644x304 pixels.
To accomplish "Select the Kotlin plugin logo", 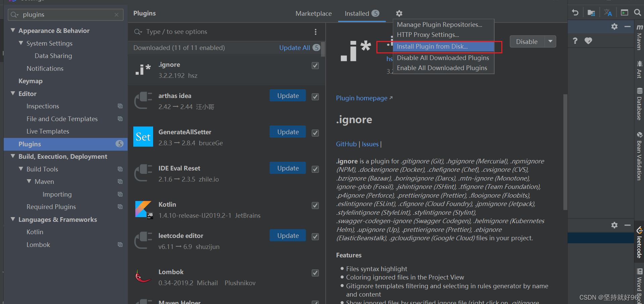I will (143, 209).
